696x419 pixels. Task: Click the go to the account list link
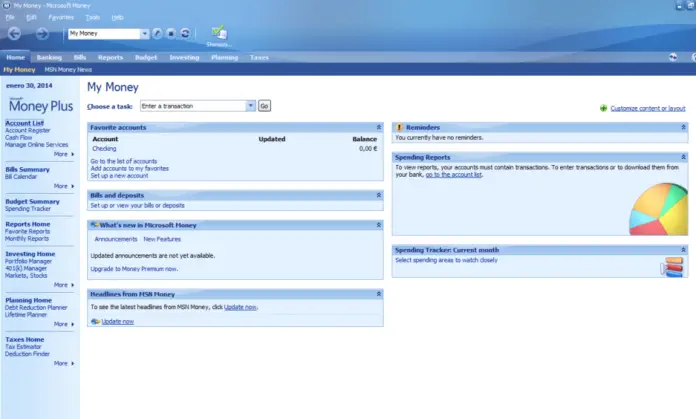click(454, 174)
